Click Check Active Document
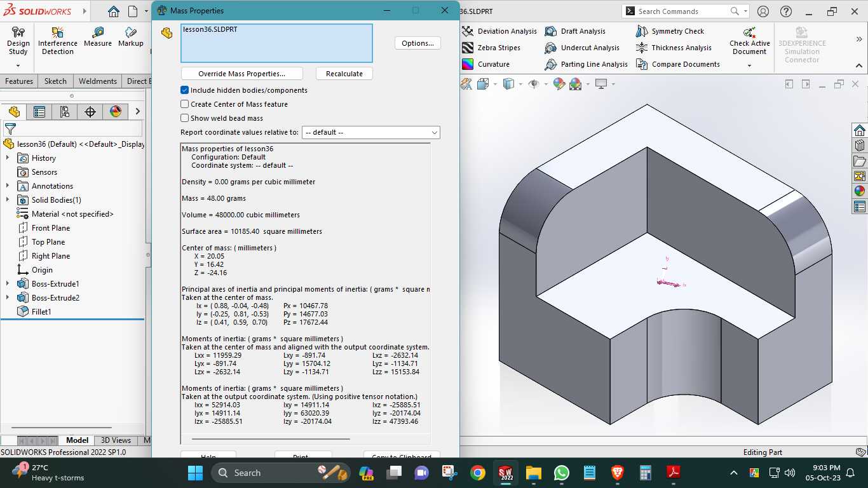This screenshot has height=488, width=868. [x=750, y=41]
